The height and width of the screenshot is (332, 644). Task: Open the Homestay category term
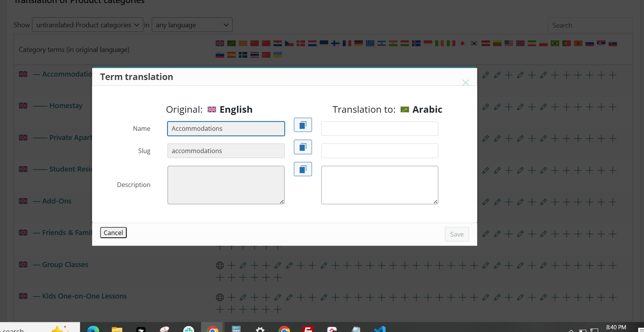(66, 106)
